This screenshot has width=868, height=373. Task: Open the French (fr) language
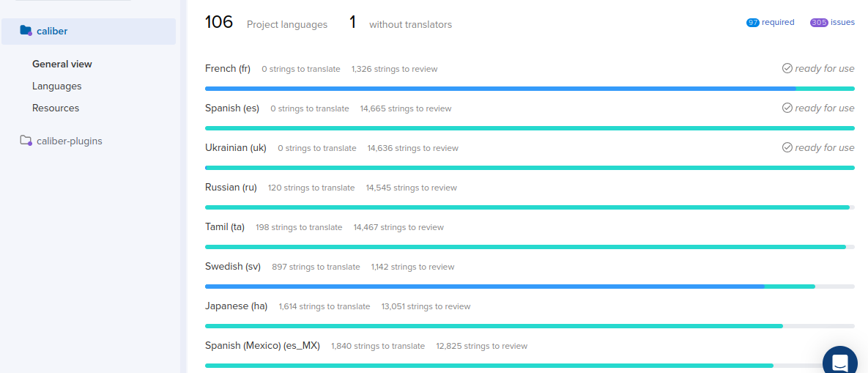[x=228, y=69]
